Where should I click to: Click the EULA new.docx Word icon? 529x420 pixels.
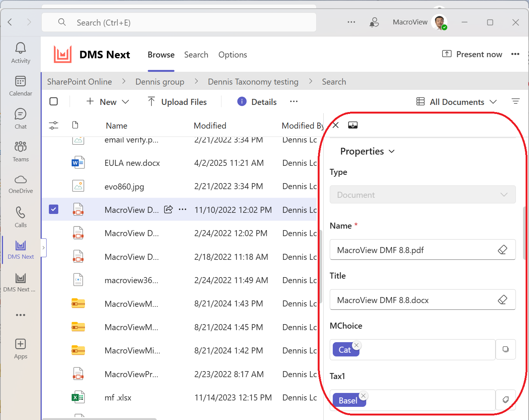[x=78, y=162]
